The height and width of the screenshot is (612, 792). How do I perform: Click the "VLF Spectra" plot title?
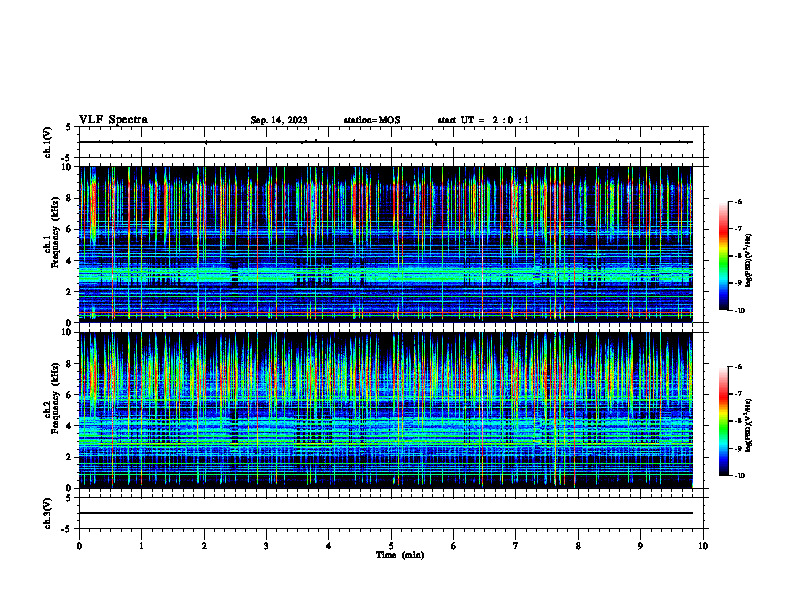113,120
